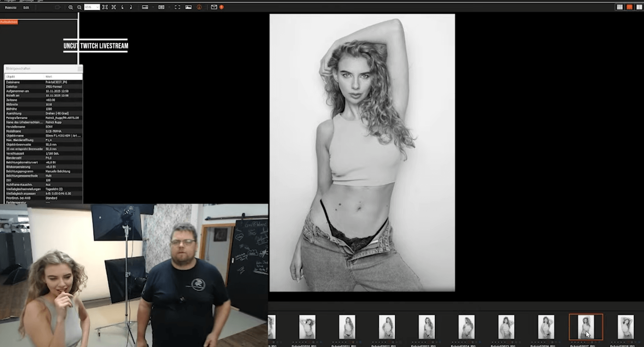Click the picture icon in the toolbar

189,7
